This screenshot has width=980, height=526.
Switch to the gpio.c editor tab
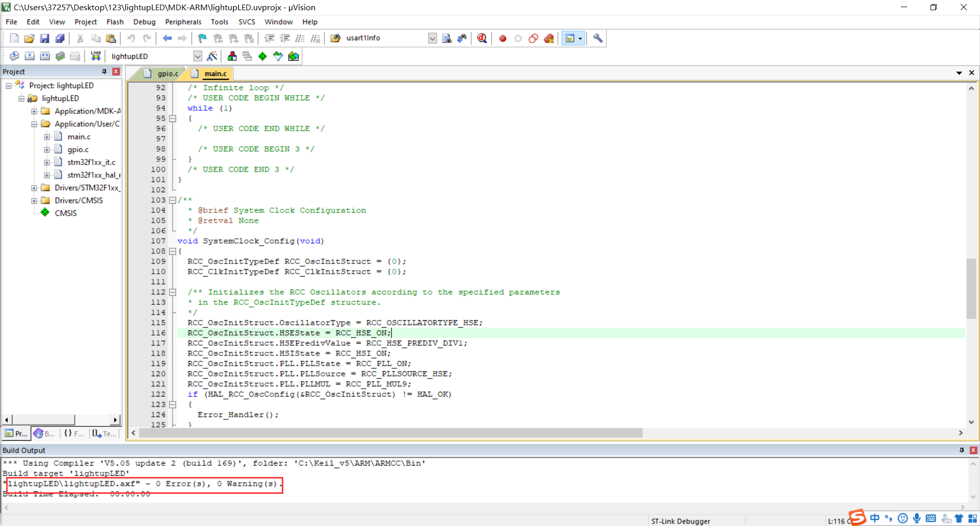coord(162,74)
